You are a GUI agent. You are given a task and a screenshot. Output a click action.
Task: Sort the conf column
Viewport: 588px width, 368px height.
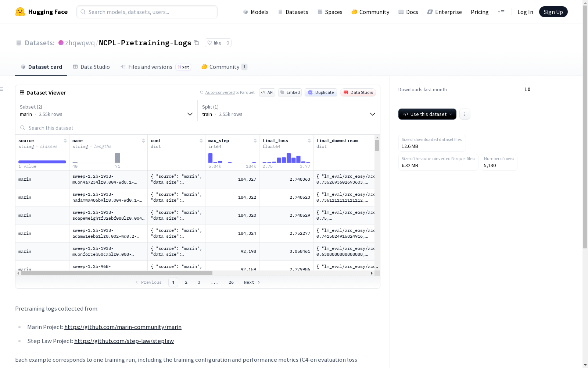click(201, 141)
